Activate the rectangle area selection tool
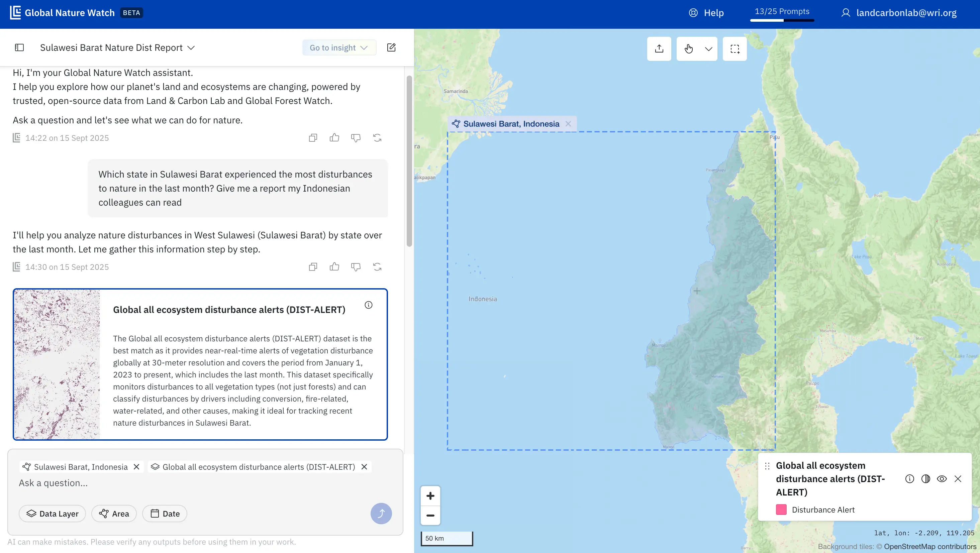 click(x=734, y=49)
